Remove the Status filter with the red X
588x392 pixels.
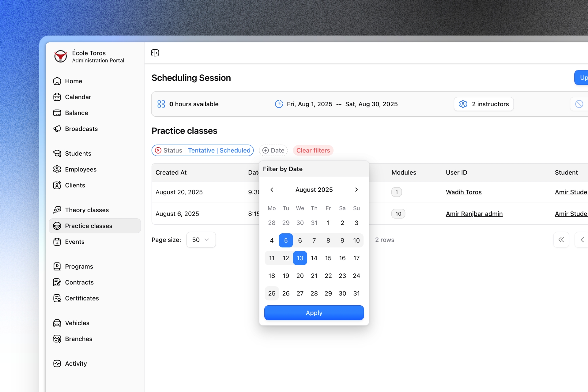[158, 150]
